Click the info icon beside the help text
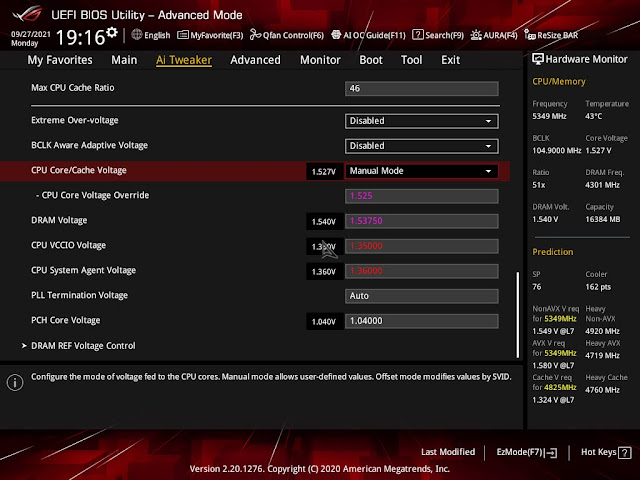 15,382
